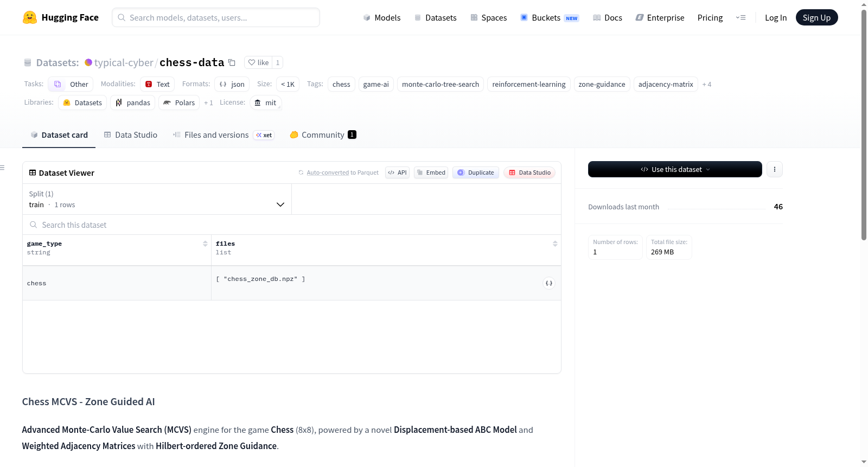Click the Embed button

431,172
